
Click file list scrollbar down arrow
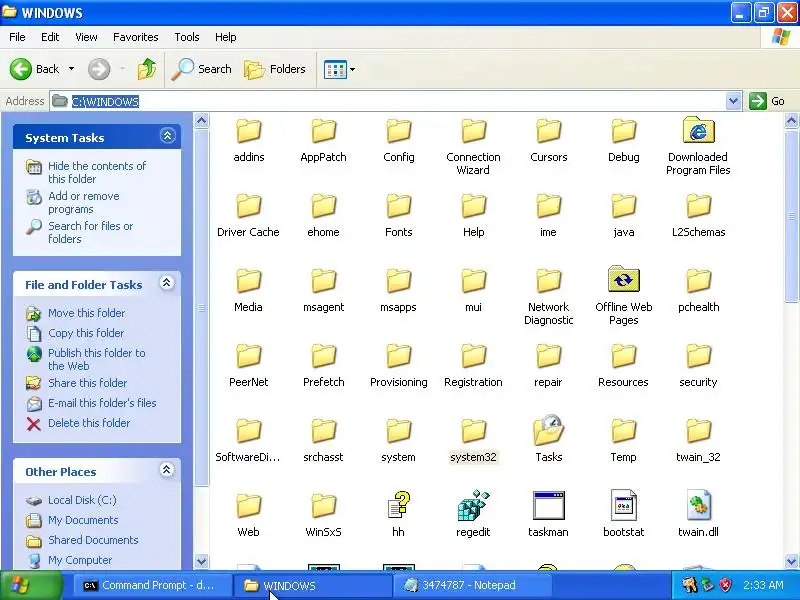click(x=791, y=561)
